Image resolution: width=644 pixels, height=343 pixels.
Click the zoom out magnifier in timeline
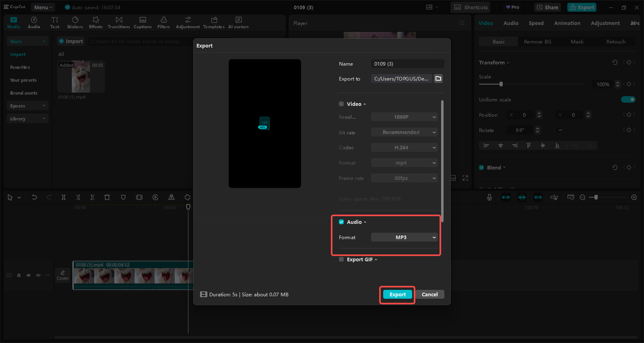point(583,197)
